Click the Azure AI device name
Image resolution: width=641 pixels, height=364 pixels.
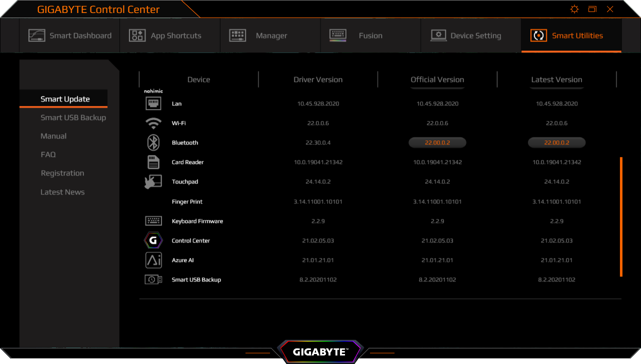[182, 260]
